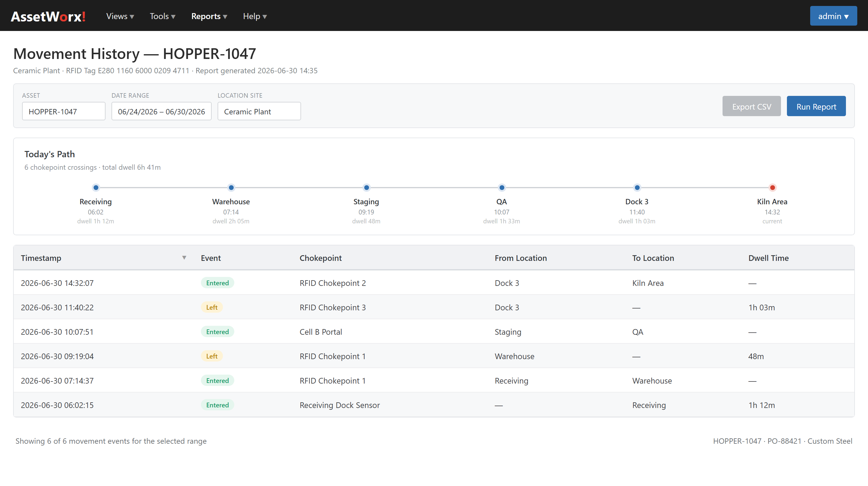Click the QA 10:07 time label

[x=501, y=212]
